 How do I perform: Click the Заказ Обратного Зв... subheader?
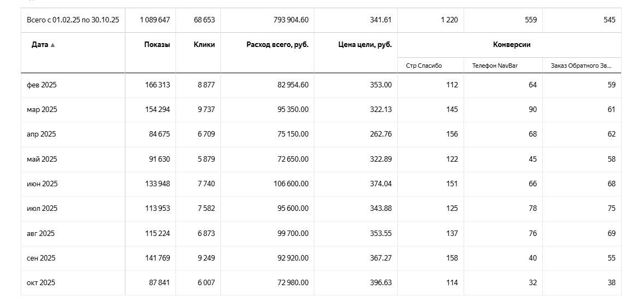pyautogui.click(x=581, y=66)
